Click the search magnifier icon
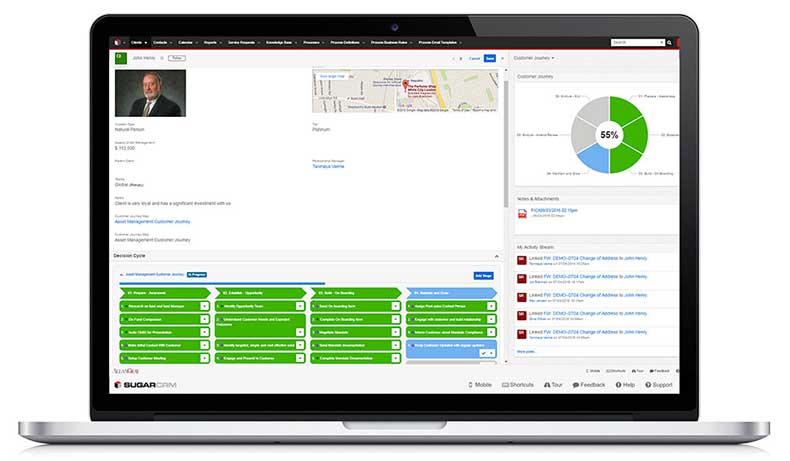Viewport: 790px width, 461px height. click(x=670, y=43)
